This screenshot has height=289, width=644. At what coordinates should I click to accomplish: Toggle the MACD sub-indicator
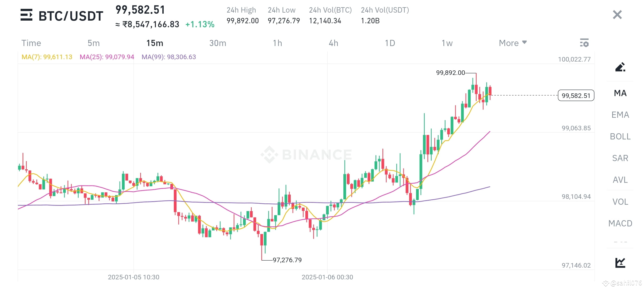620,223
